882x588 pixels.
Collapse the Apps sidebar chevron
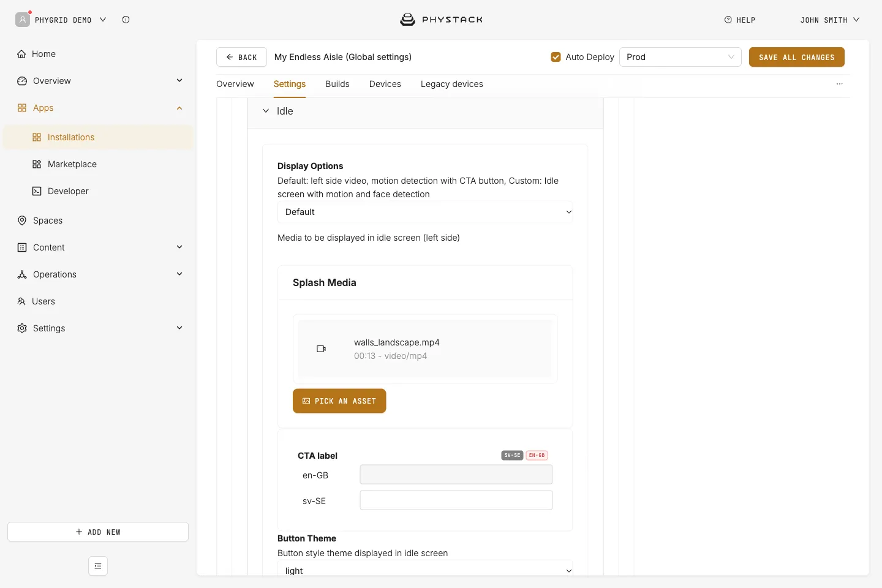click(x=179, y=108)
